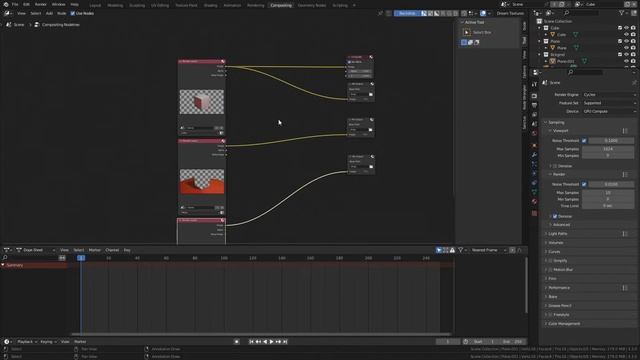Image resolution: width=640 pixels, height=360 pixels.
Task: Jump to the first frame button
Action: pyautogui.click(x=251, y=342)
